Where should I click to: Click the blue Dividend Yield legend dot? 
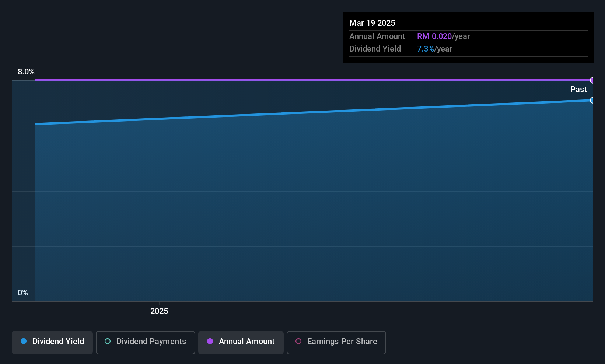[24, 341]
